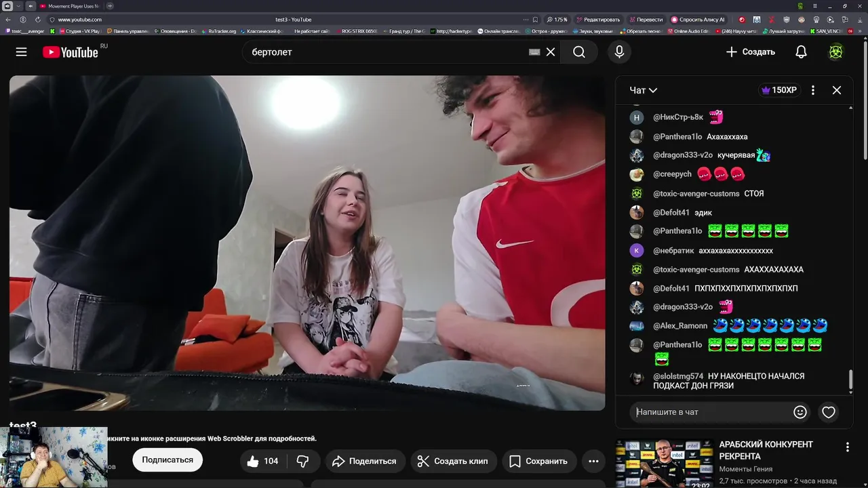Open options for the 'АРАБСКИЙ КОНКУРЕНТ РЕКРЕНТА' video

point(847,447)
